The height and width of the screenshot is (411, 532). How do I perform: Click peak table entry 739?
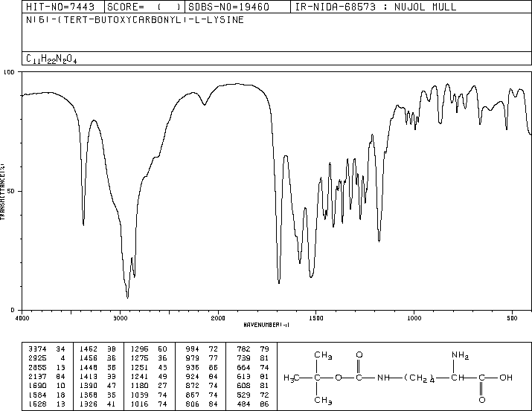tap(253, 358)
